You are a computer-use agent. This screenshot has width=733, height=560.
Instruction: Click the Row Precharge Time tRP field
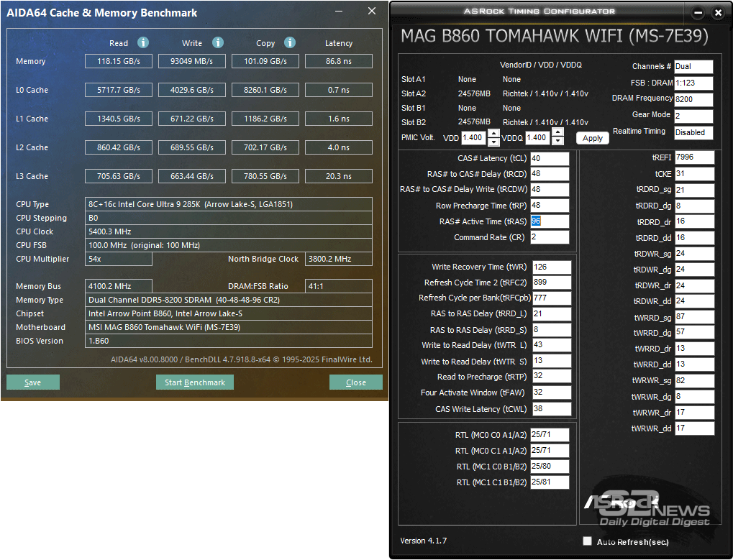(x=550, y=206)
